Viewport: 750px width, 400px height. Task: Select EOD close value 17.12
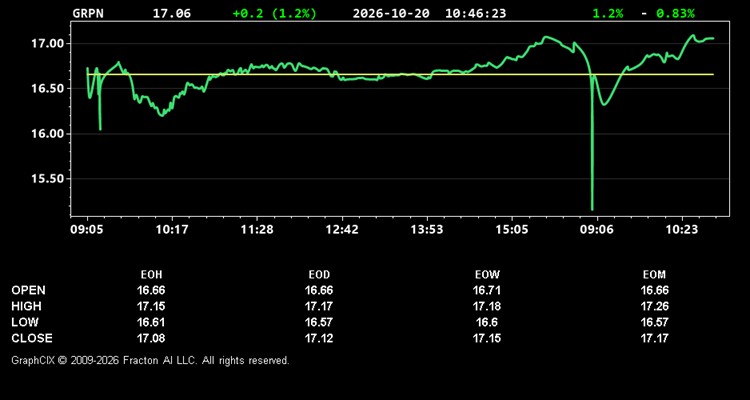(x=319, y=338)
